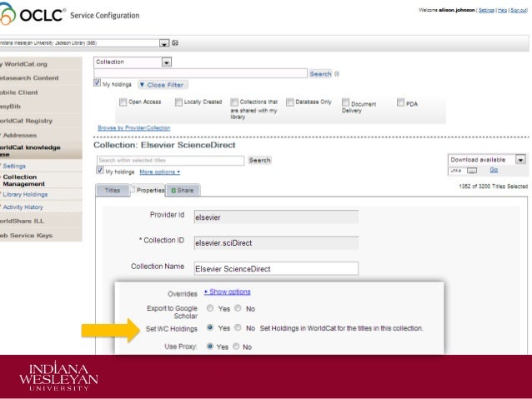Click the Collection ID field
Image resolution: width=532 pixels, height=399 pixels.
pyautogui.click(x=276, y=242)
